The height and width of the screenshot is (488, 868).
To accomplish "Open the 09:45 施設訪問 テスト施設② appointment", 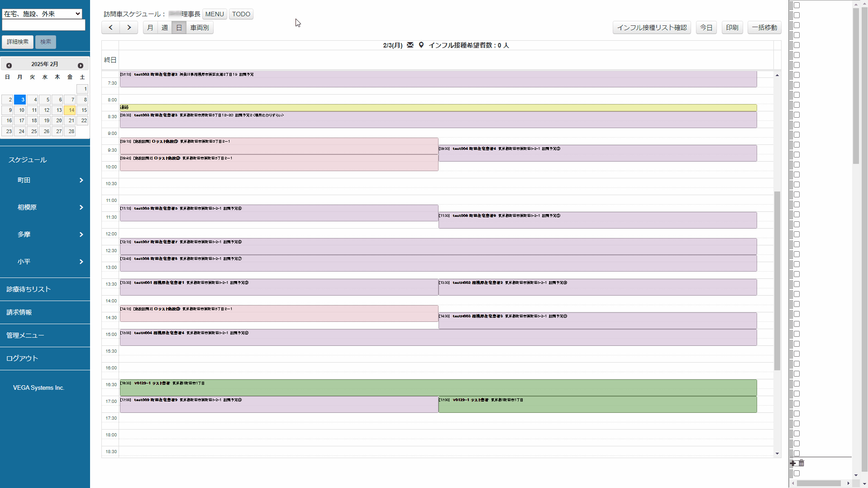I will click(x=279, y=163).
